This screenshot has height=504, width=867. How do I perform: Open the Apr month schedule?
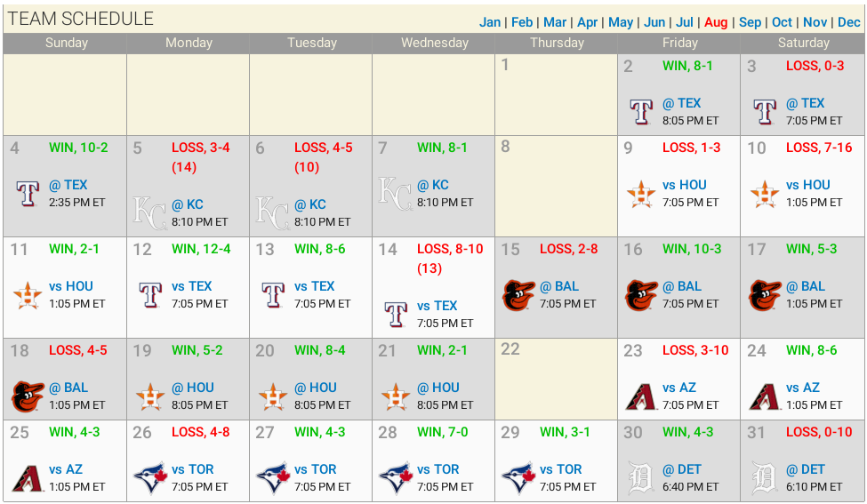tap(587, 22)
